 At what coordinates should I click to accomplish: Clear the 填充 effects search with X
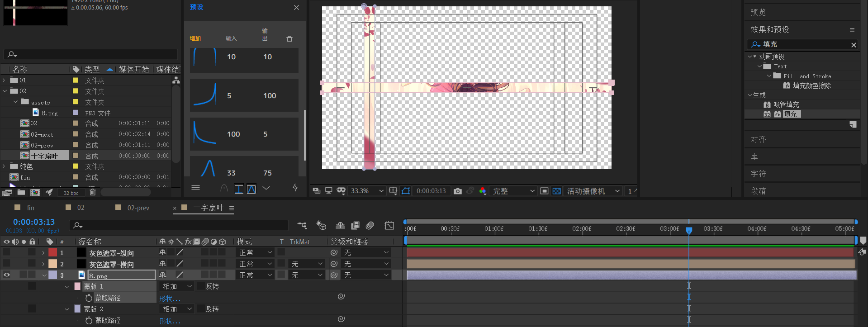point(854,45)
